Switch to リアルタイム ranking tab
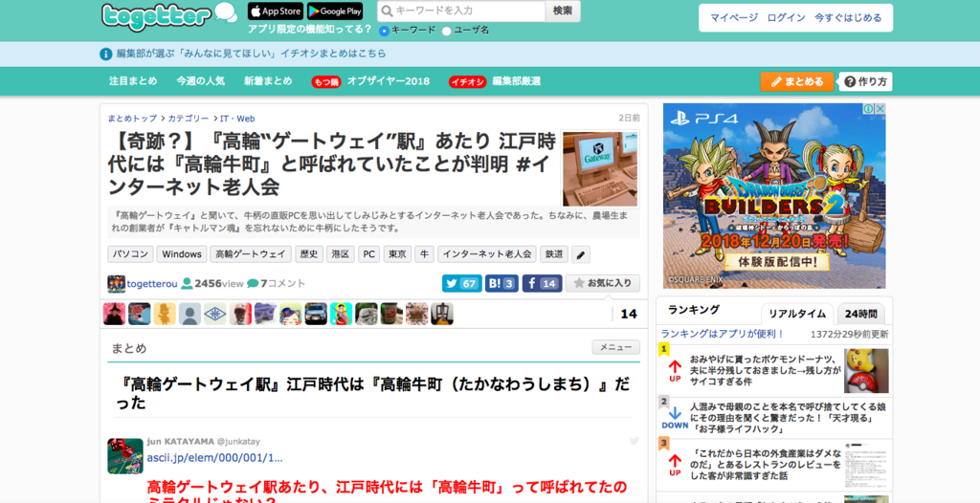 pos(797,314)
